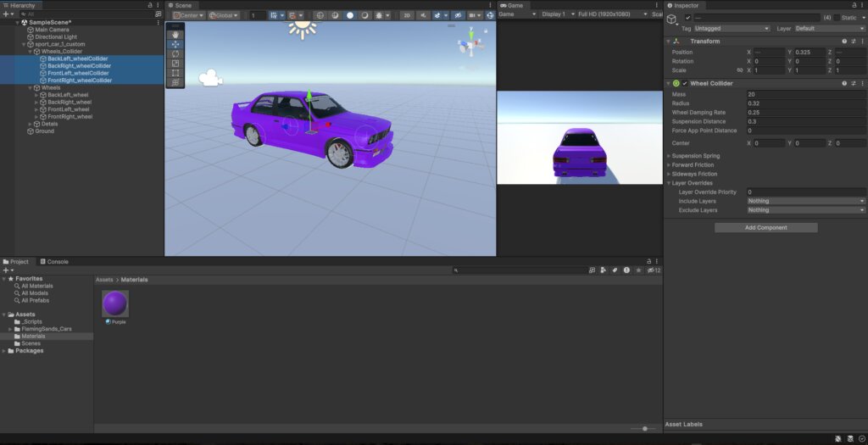
Task: Select the Scale tool in Scene overlay
Action: click(175, 63)
